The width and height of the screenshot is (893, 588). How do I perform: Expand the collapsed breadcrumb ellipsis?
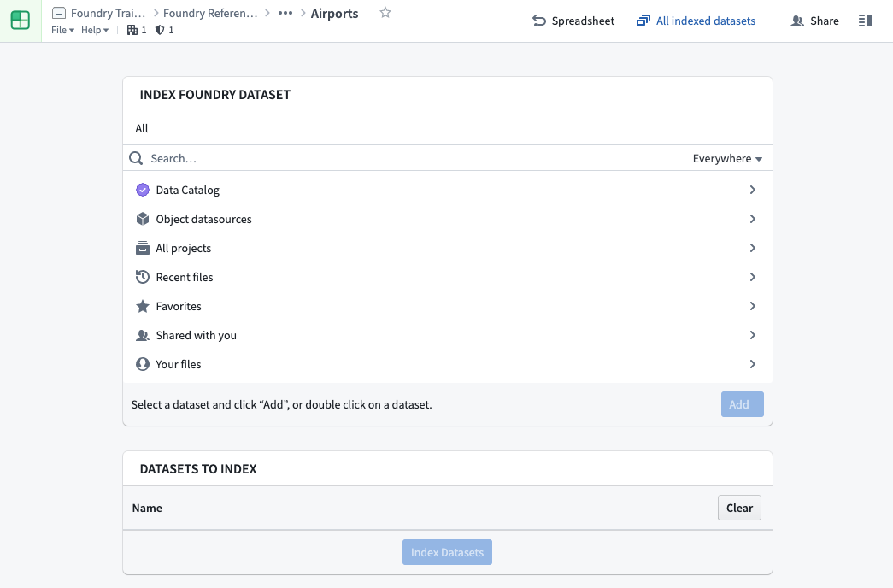[x=285, y=13]
